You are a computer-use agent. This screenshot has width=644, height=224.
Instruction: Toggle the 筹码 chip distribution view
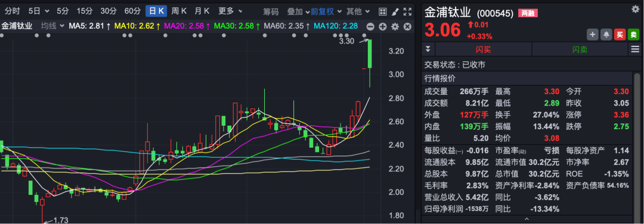(271, 11)
